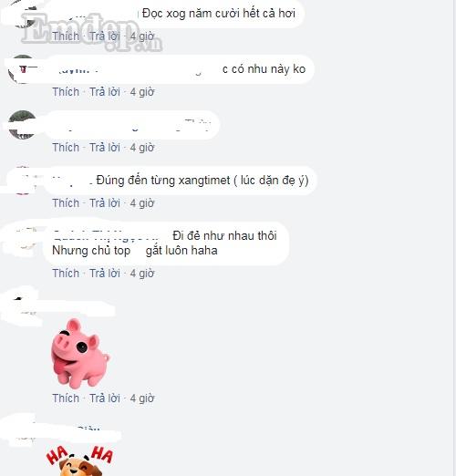Like the pig sticker comment

coord(66,398)
